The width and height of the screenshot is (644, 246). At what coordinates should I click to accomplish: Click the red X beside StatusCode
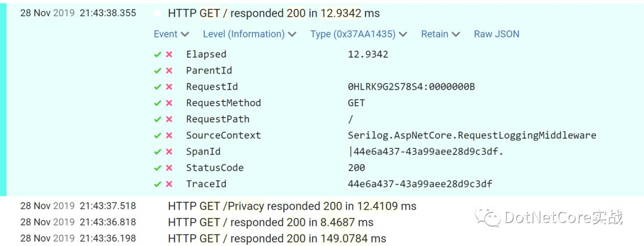169,168
